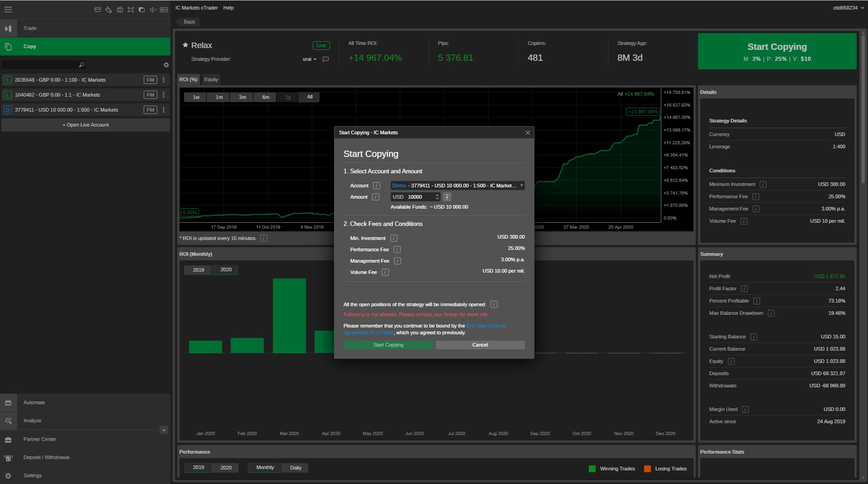The height and width of the screenshot is (484, 868).
Task: Change language via EN icon
Action: click(164, 10)
